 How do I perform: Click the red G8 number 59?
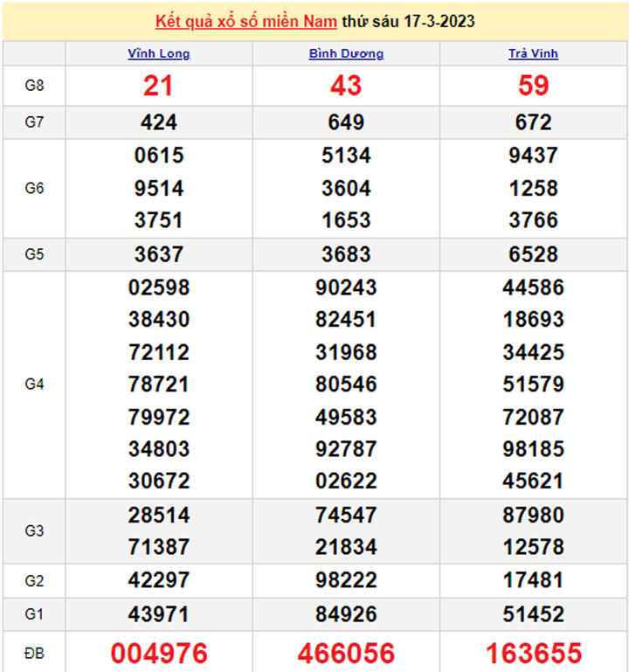tap(533, 86)
